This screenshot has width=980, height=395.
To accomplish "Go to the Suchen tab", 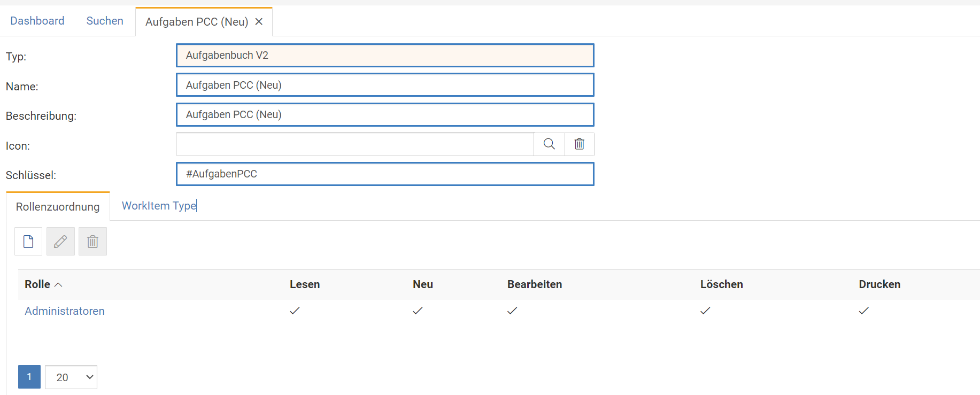I will [x=105, y=21].
